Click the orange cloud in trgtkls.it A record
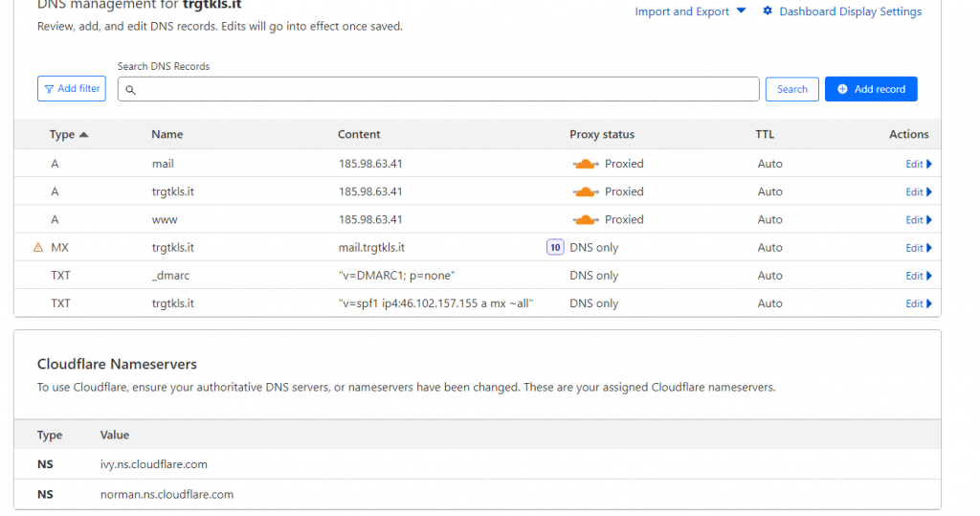The width and height of the screenshot is (980, 516). tap(586, 191)
